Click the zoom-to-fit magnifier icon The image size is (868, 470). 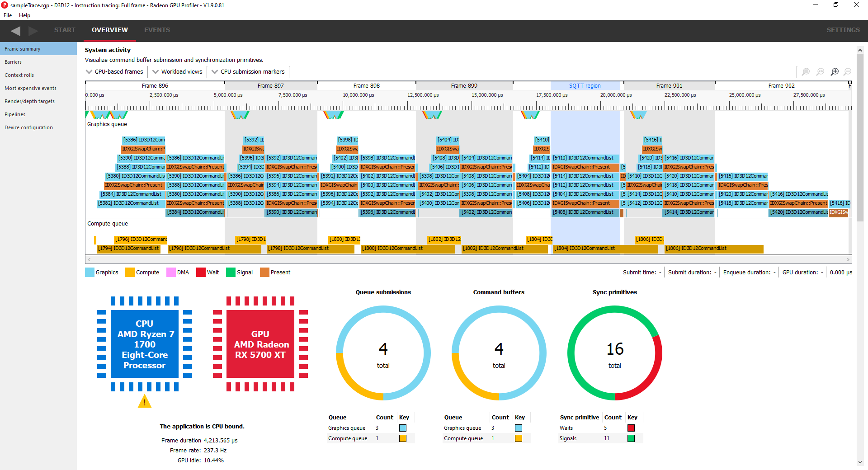820,71
